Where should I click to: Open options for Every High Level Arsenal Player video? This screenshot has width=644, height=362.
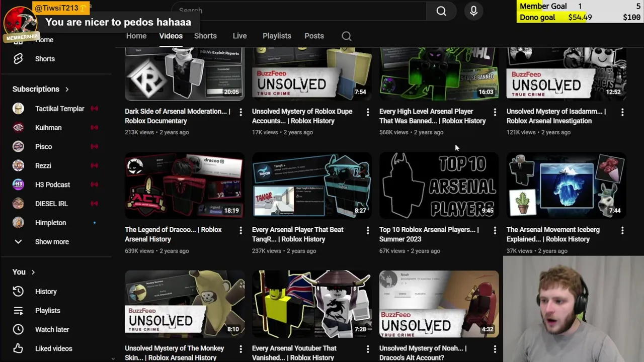click(x=495, y=112)
